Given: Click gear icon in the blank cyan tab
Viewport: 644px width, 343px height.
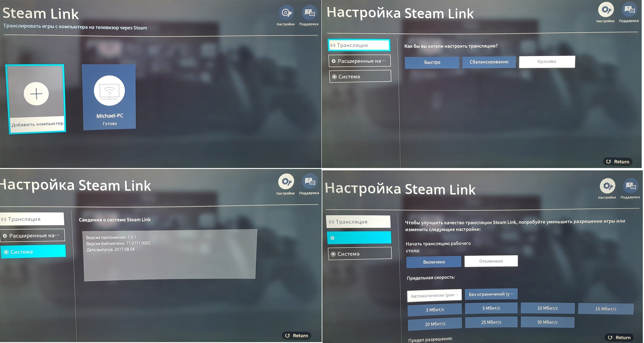Looking at the screenshot, I should 332,238.
